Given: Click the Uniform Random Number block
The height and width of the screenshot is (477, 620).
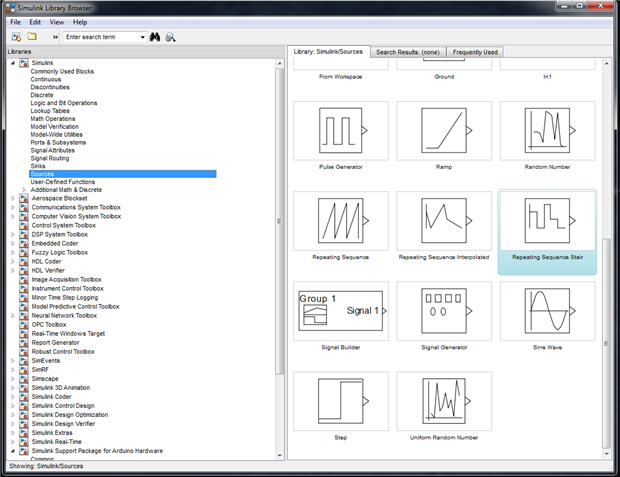Looking at the screenshot, I should tap(443, 401).
